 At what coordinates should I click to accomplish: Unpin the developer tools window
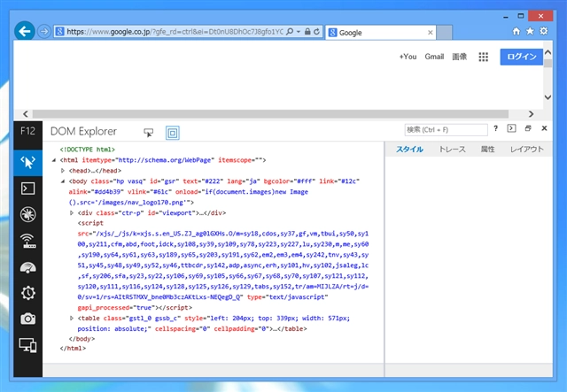(528, 128)
